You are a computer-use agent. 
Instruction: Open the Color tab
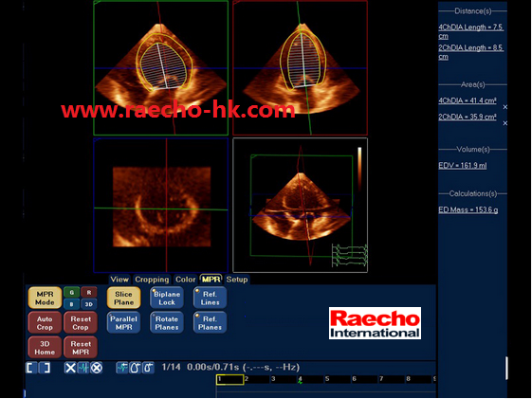pyautogui.click(x=185, y=280)
